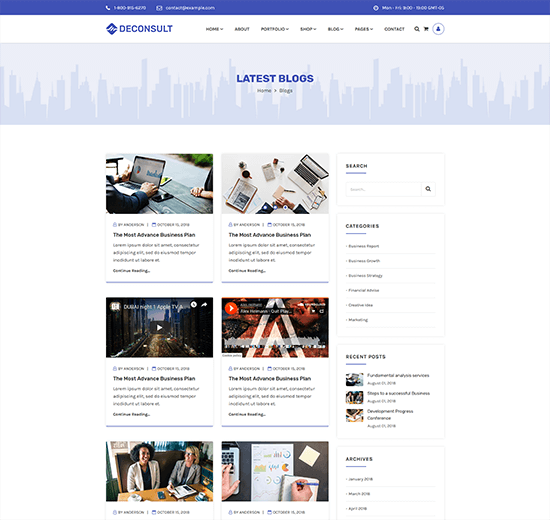Open Business Growth category
This screenshot has width=550, height=520.
364,261
